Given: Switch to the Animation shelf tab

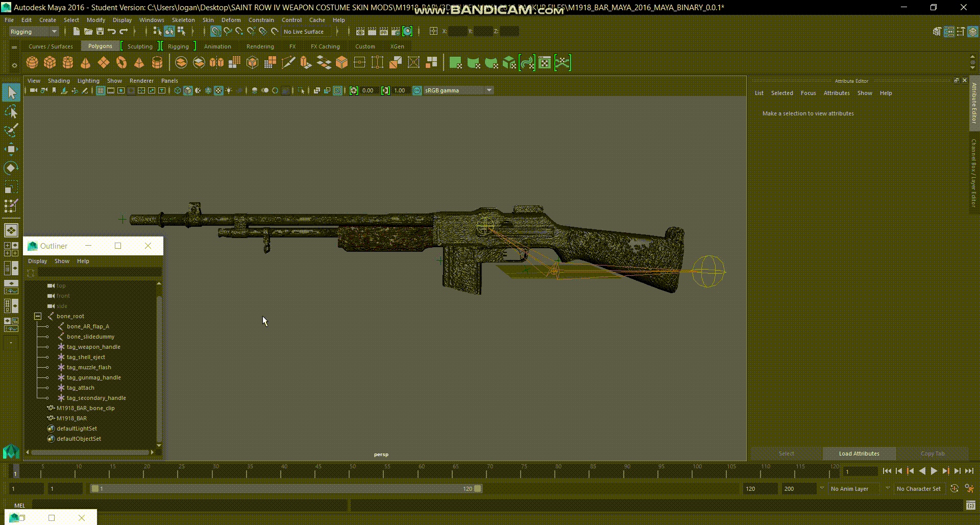Looking at the screenshot, I should click(217, 46).
